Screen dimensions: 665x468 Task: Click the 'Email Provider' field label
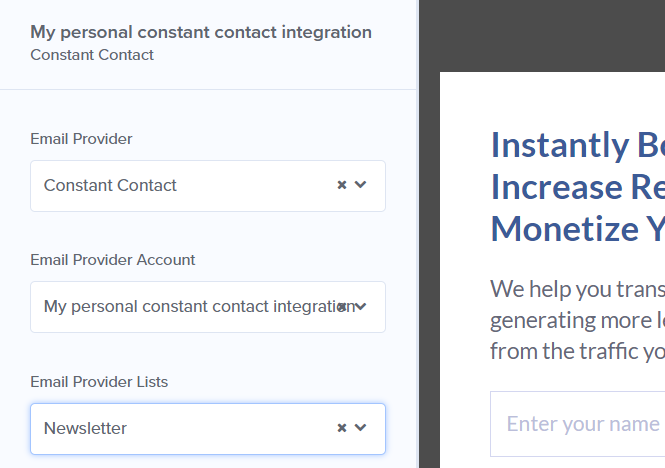click(x=81, y=139)
